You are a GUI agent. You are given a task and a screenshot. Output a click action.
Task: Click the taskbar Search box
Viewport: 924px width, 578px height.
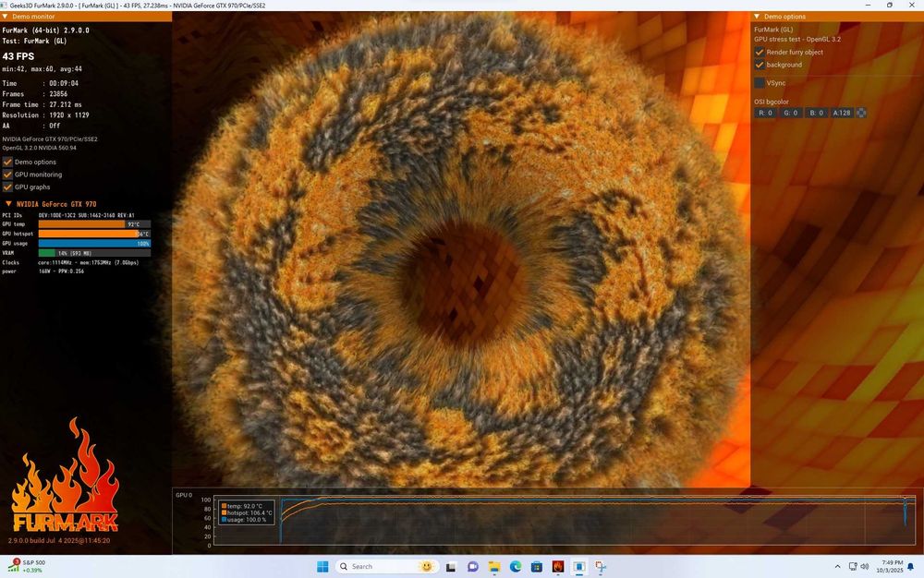pyautogui.click(x=386, y=566)
